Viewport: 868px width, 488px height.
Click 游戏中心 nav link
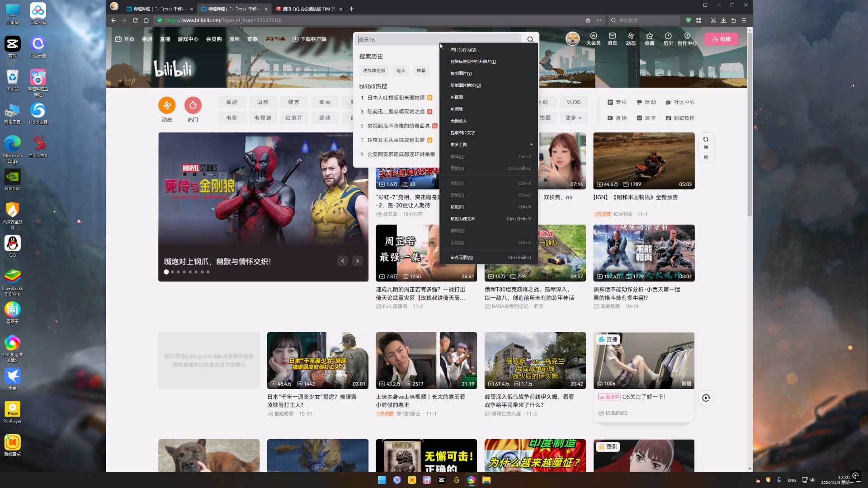tap(188, 39)
